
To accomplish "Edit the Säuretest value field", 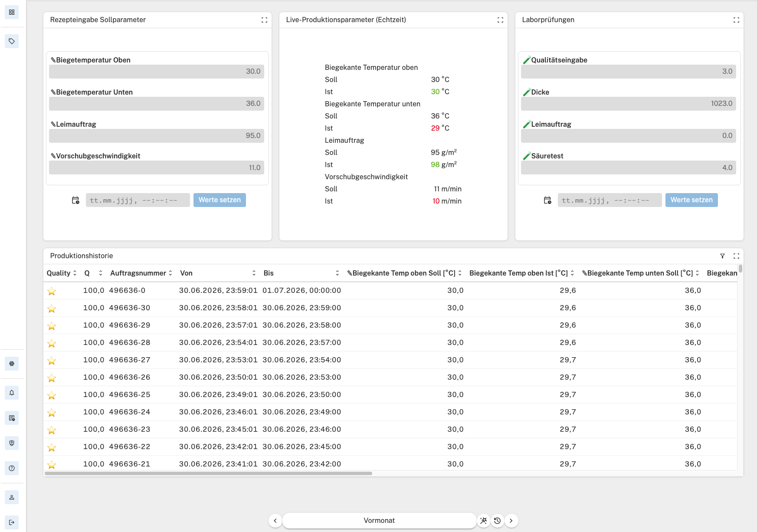I will (629, 168).
